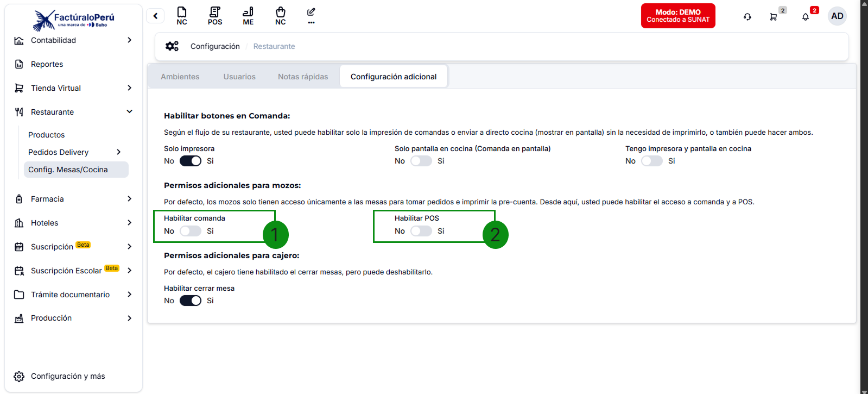This screenshot has width=868, height=394.
Task: Disable the Solo impresora toggle
Action: click(191, 161)
